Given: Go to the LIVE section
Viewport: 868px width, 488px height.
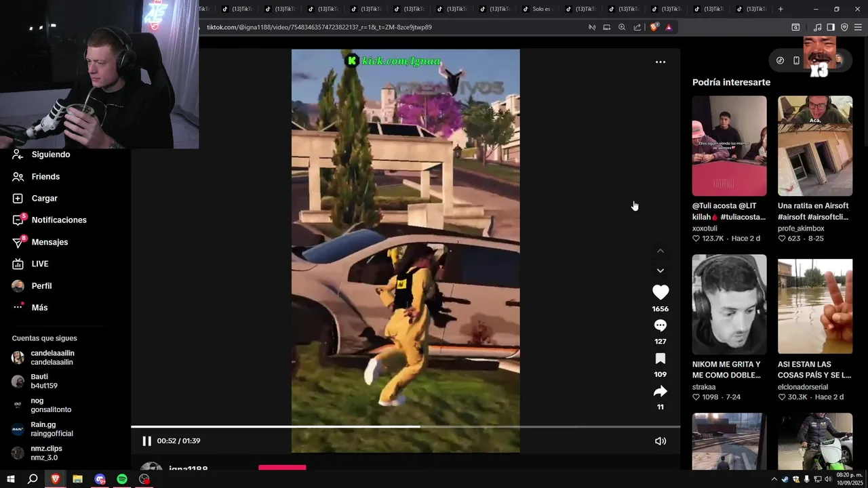Looking at the screenshot, I should click(40, 264).
